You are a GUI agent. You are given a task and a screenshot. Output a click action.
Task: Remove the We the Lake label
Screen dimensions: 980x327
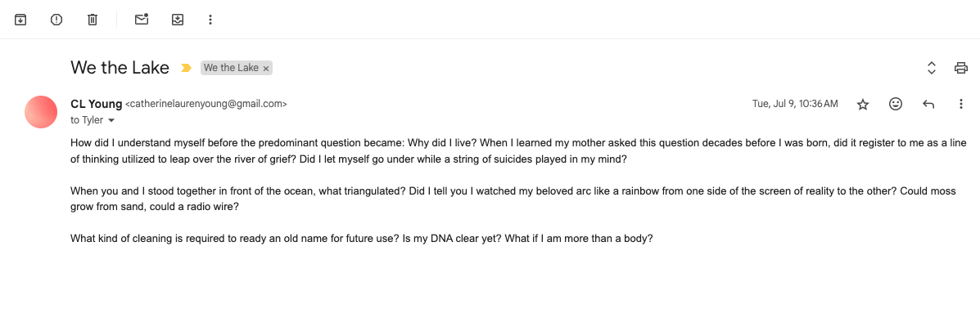tap(266, 69)
